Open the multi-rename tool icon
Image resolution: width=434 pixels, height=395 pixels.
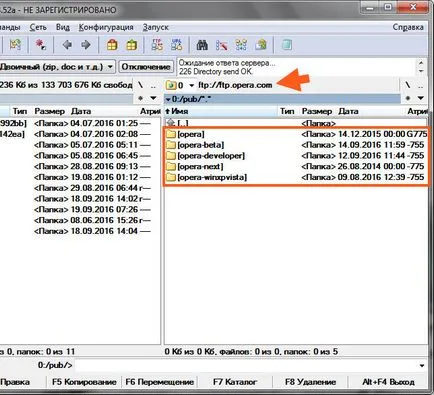222,45
